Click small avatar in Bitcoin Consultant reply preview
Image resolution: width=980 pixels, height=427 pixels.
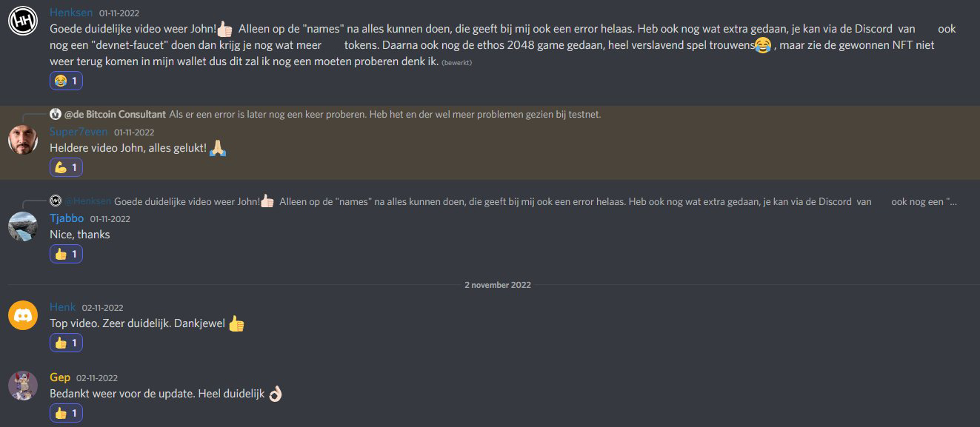[55, 114]
